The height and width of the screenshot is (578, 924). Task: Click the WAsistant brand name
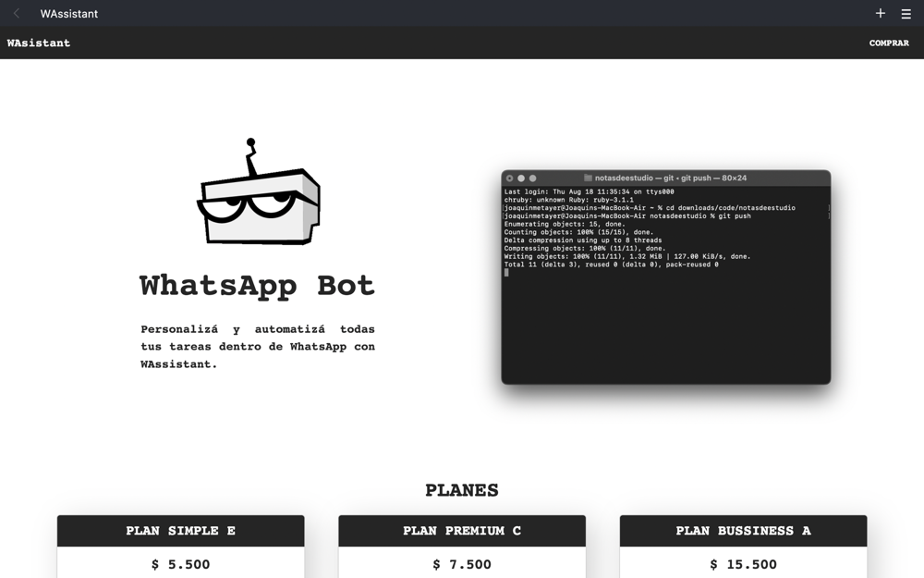(x=38, y=43)
